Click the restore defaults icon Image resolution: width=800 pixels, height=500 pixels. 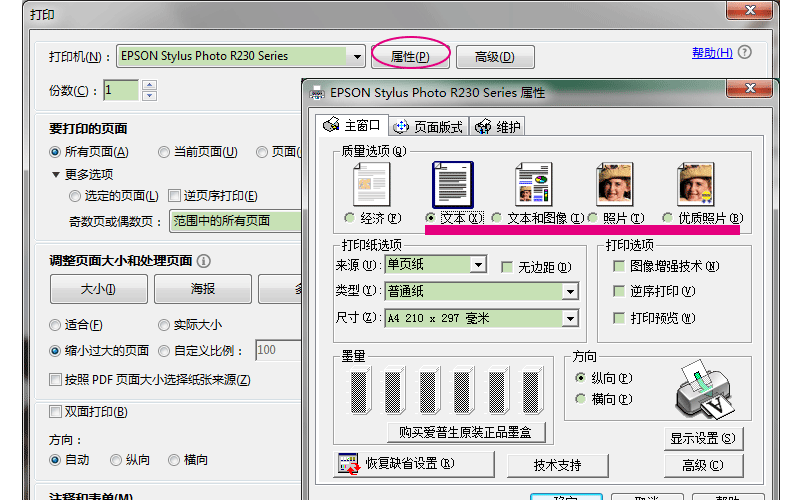[349, 464]
